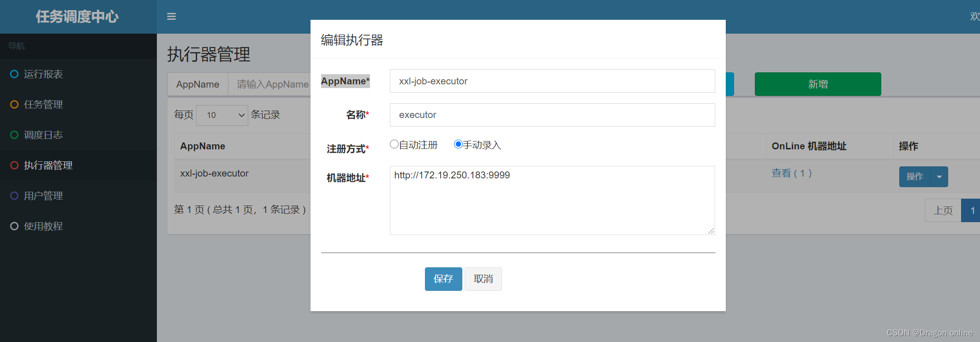Click the xxl-job-executor cell in the table
This screenshot has width=980, height=342.
coord(214,173)
